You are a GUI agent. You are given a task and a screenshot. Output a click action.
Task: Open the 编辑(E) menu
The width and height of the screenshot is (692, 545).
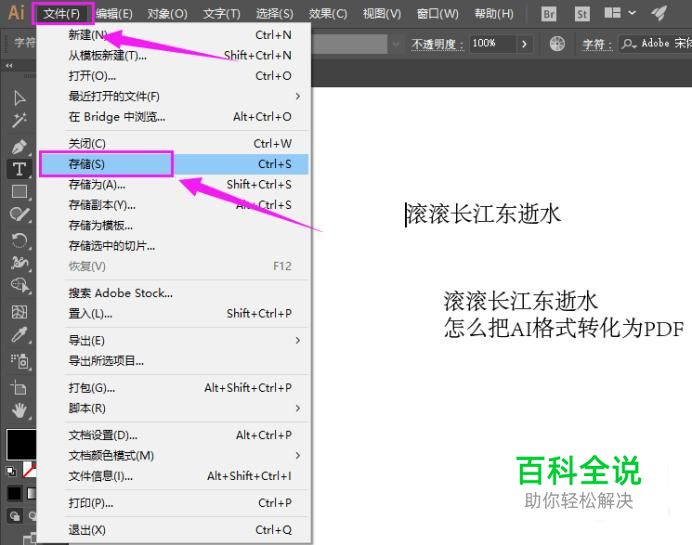pos(114,14)
